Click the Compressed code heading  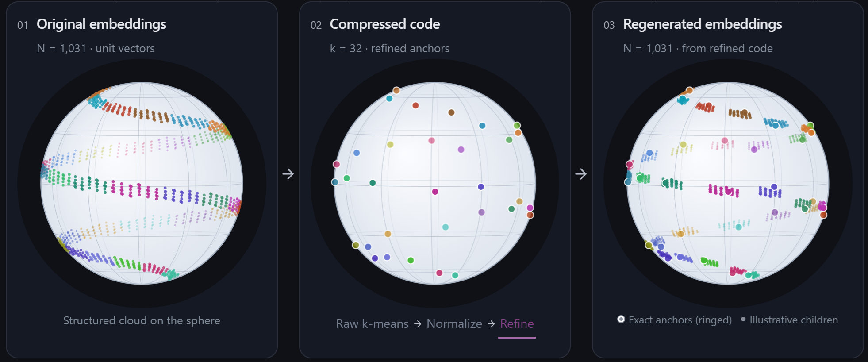tap(385, 24)
